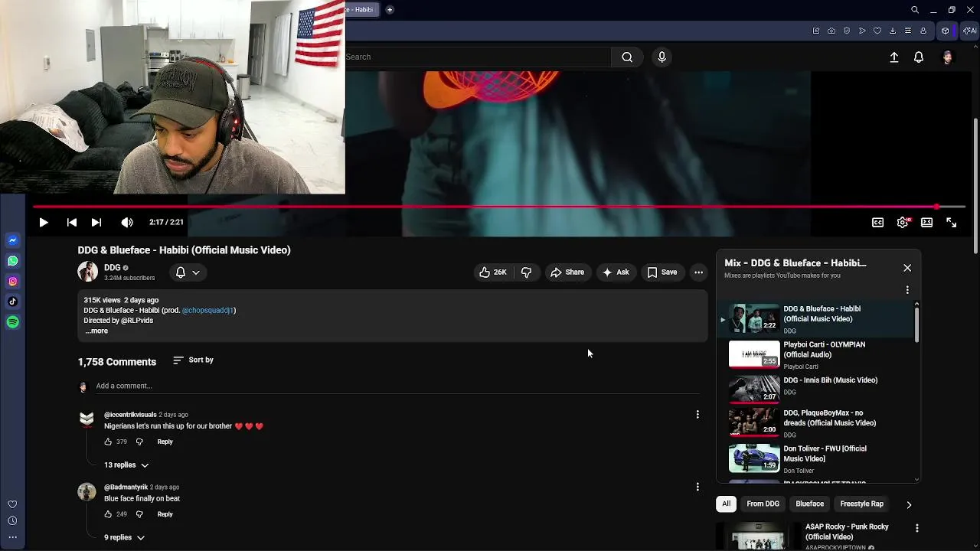980x551 pixels.
Task: Toggle theater mode in the player
Action: [927, 223]
